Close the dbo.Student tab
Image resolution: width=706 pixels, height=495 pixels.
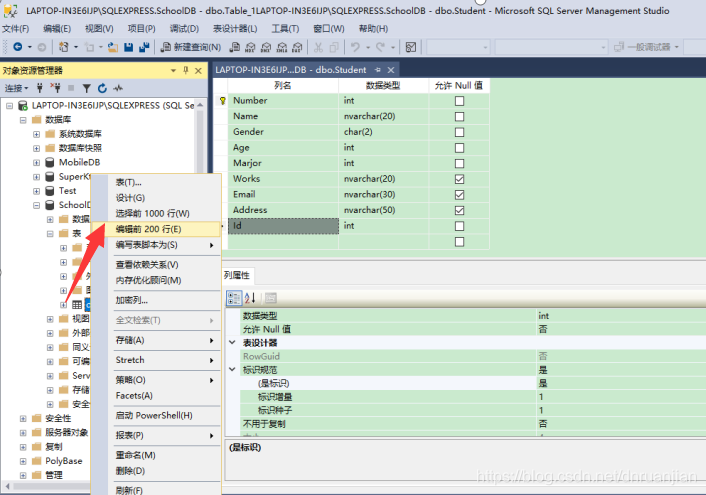pyautogui.click(x=391, y=70)
